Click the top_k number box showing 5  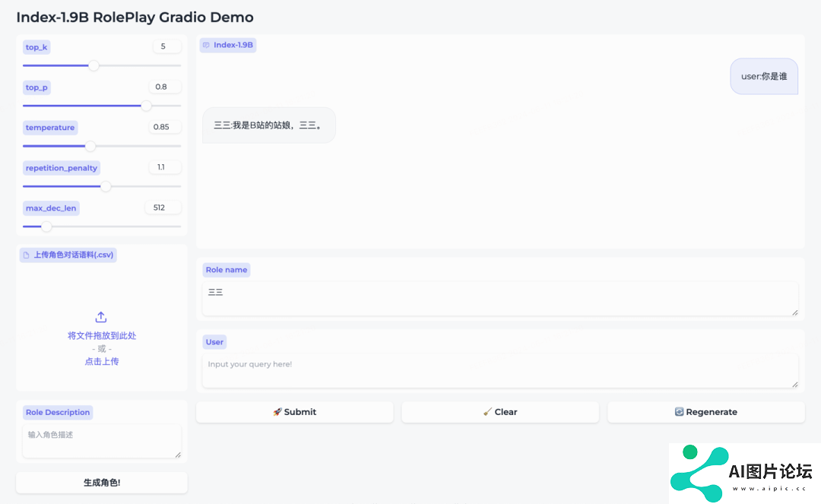pos(167,46)
